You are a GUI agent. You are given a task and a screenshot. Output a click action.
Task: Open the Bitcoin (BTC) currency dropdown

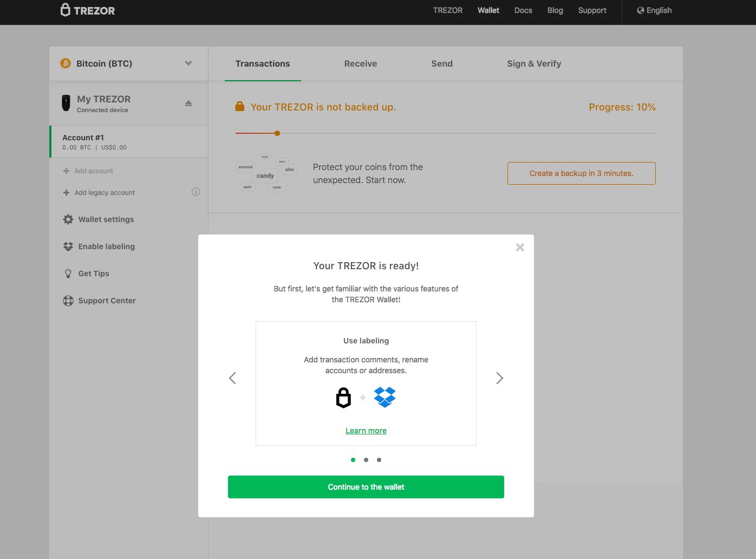tap(129, 63)
